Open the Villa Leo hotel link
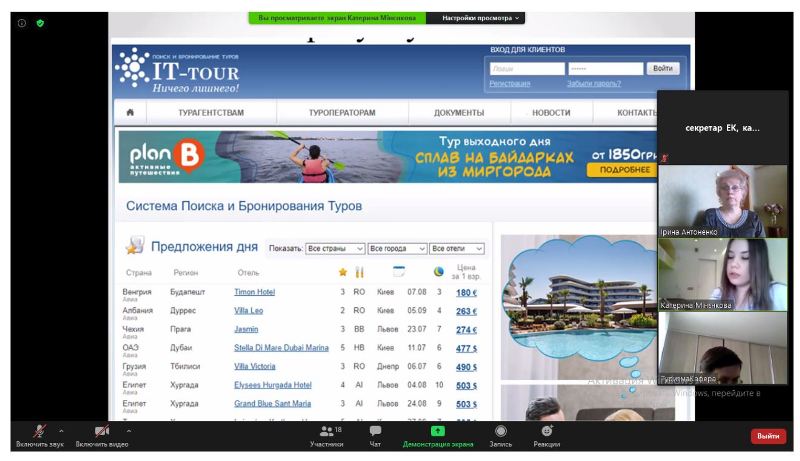Viewport: 800px width, 461px height. 248,311
